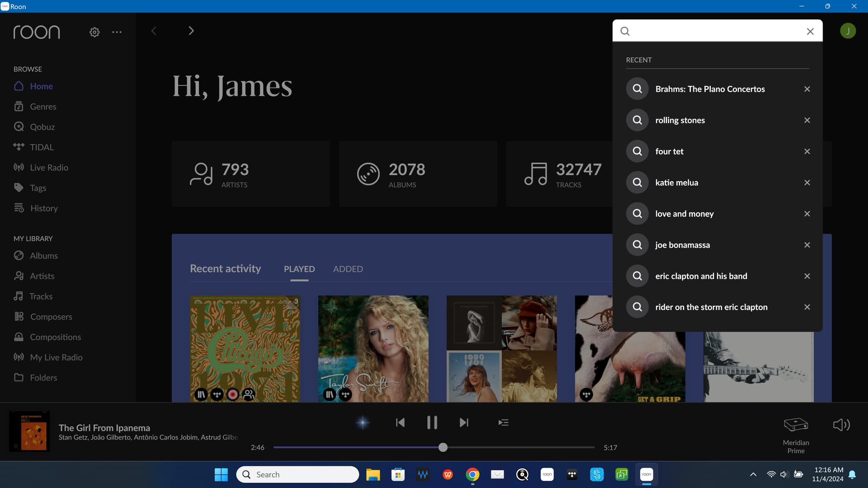
Task: Select recent search katie melua
Action: (x=676, y=183)
